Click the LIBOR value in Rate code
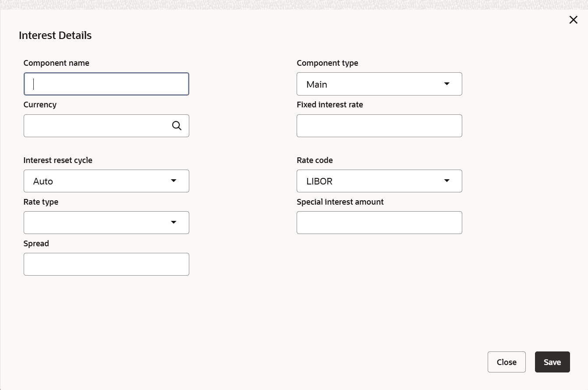Screen dimensions: 588x390 [x=319, y=181]
